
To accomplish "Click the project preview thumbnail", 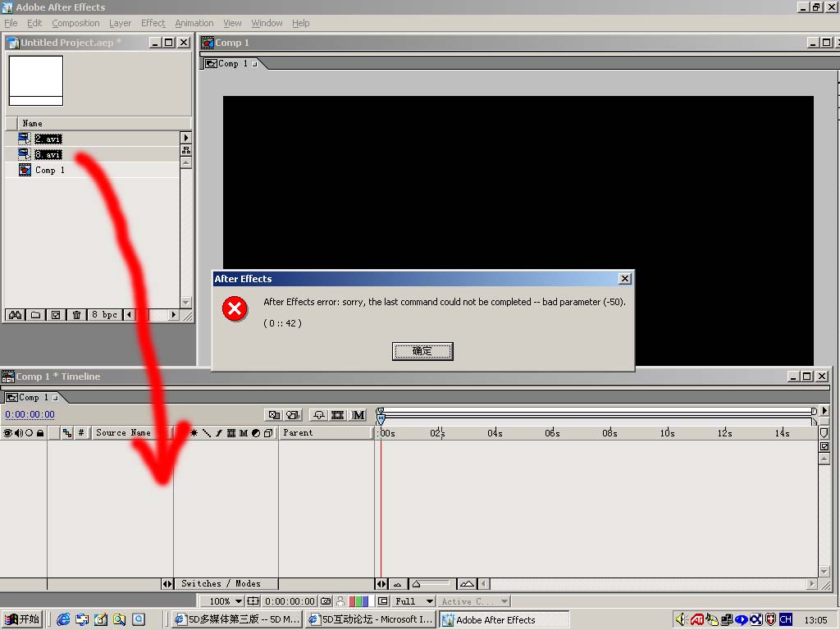I will click(36, 81).
